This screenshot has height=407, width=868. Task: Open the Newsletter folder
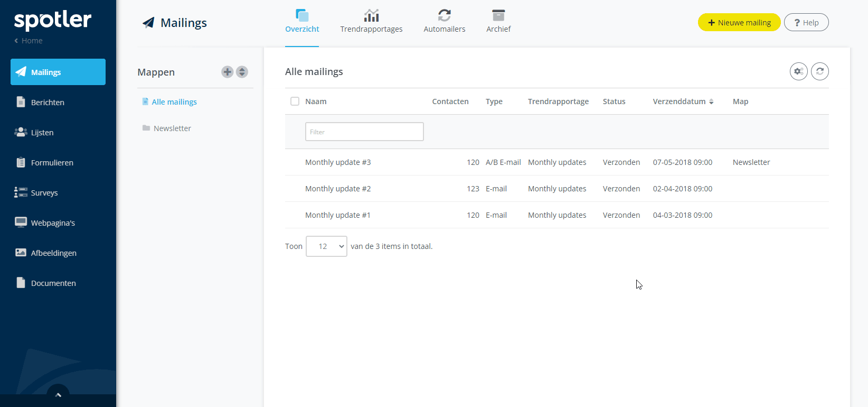click(x=167, y=128)
